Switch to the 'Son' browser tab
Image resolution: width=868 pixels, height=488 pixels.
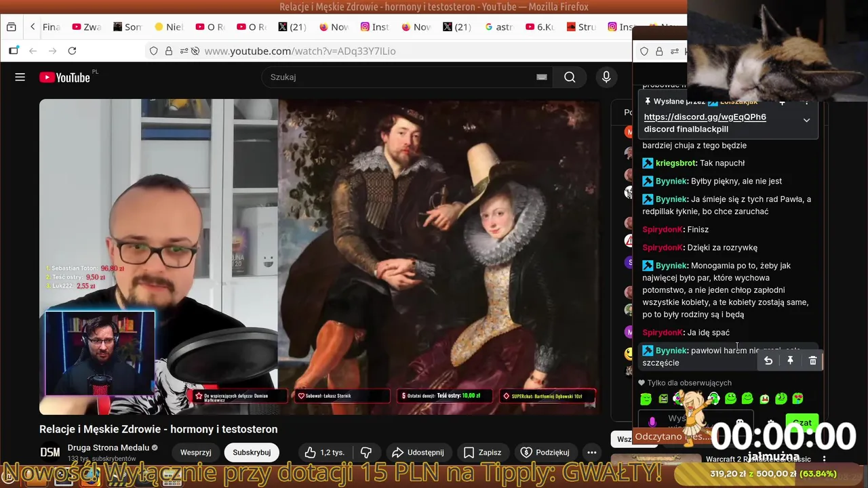[x=127, y=27]
